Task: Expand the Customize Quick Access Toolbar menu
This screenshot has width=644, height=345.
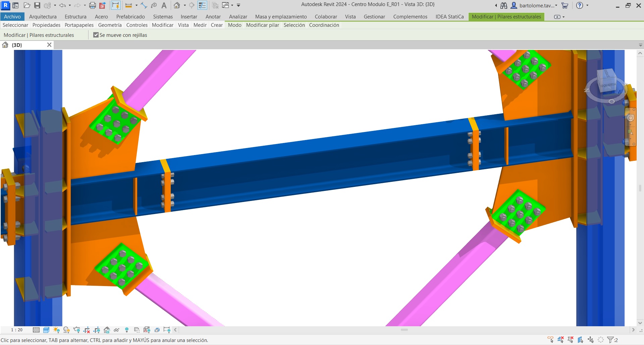Action: pyautogui.click(x=238, y=5)
